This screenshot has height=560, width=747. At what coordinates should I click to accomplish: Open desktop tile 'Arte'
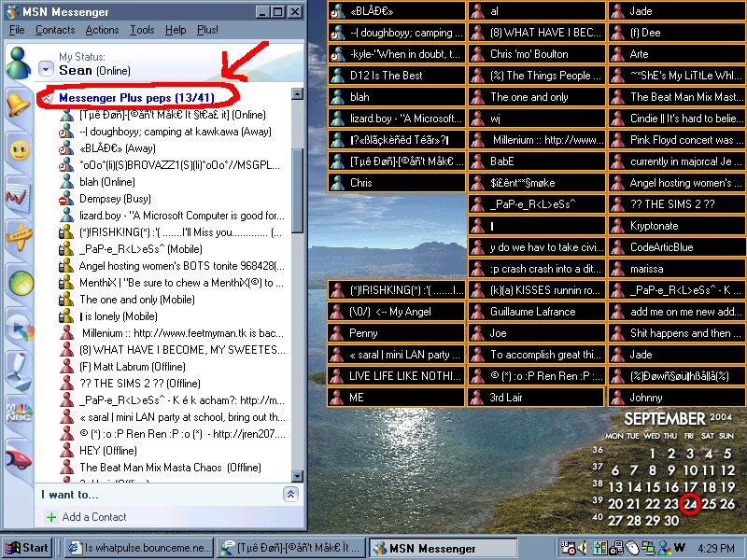pos(677,54)
